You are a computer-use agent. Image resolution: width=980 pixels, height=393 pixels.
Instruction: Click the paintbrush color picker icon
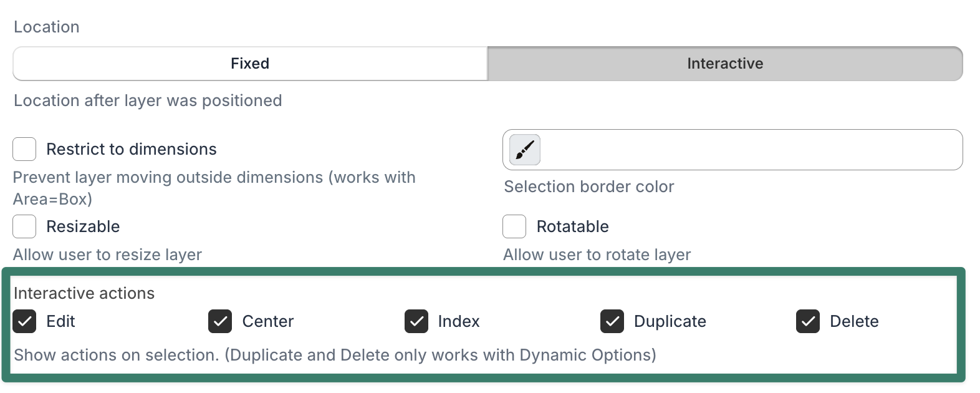(x=524, y=150)
